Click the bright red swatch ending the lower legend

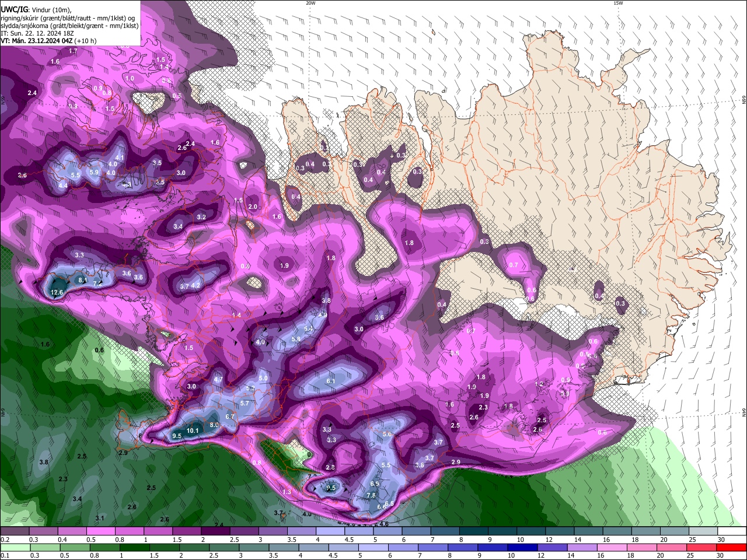[x=731, y=547]
